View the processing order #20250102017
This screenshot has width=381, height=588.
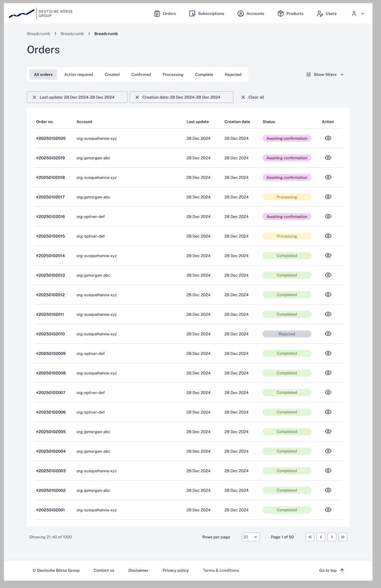[328, 197]
